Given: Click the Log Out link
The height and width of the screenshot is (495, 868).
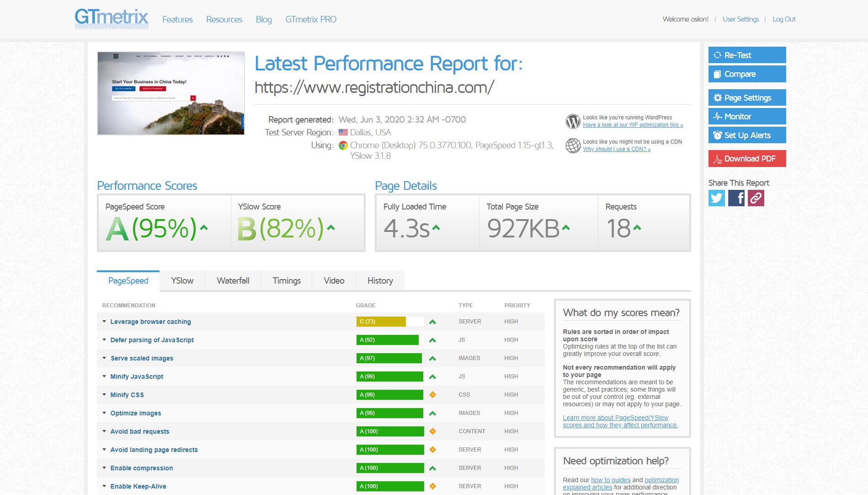Looking at the screenshot, I should pyautogui.click(x=784, y=19).
